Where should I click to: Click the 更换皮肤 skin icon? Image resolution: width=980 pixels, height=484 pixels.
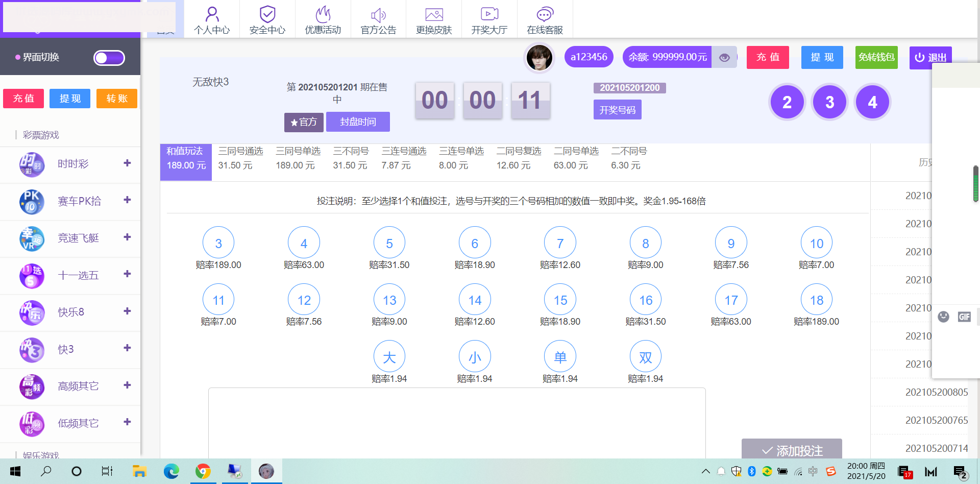tap(434, 14)
